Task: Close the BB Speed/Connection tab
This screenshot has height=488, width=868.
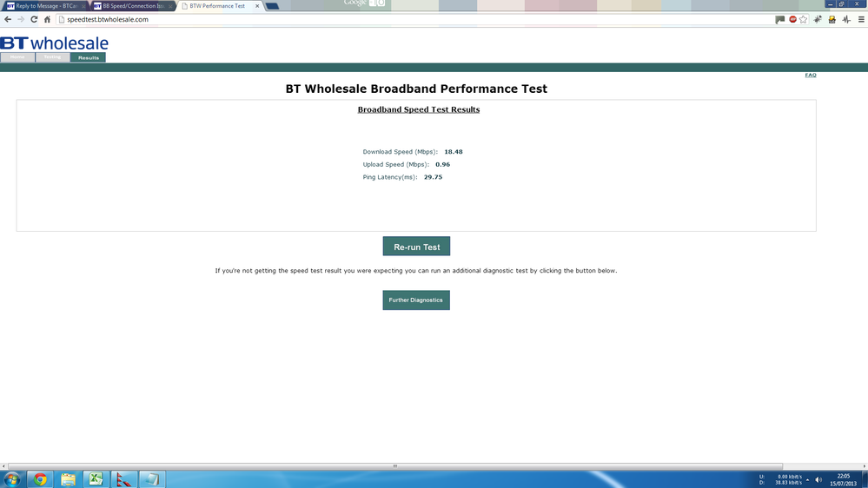Action: (x=170, y=6)
